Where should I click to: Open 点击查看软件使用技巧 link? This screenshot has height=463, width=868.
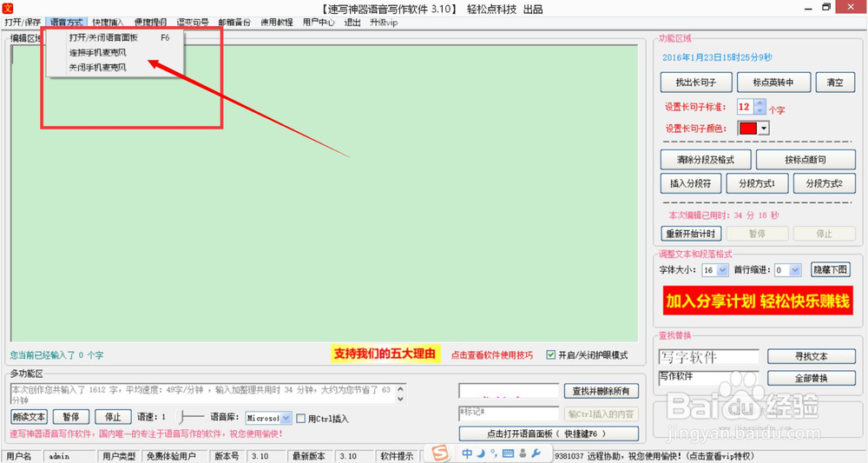click(492, 355)
